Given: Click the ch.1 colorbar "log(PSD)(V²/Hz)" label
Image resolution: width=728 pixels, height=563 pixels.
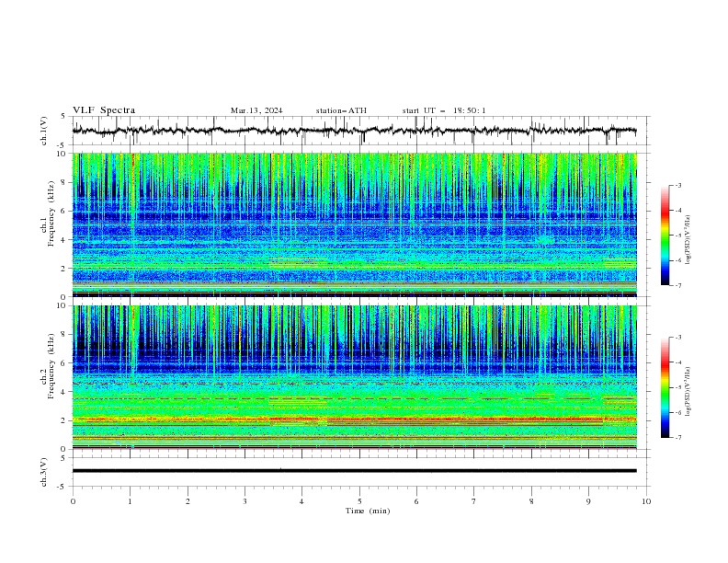Looking at the screenshot, I should coord(688,240).
